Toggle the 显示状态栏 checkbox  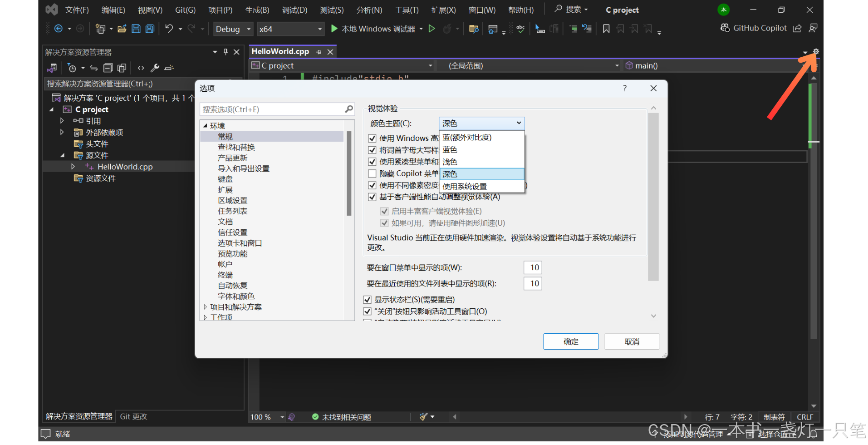tap(367, 299)
